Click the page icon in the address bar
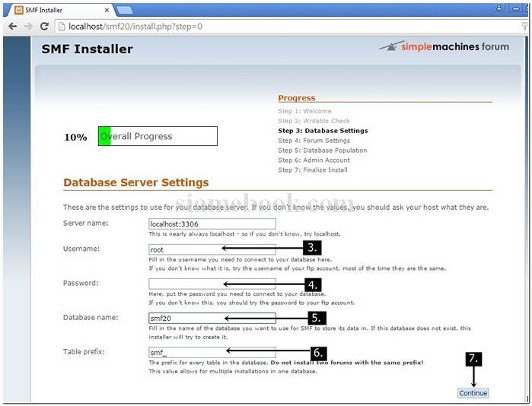This screenshot has height=406, width=532. click(62, 27)
